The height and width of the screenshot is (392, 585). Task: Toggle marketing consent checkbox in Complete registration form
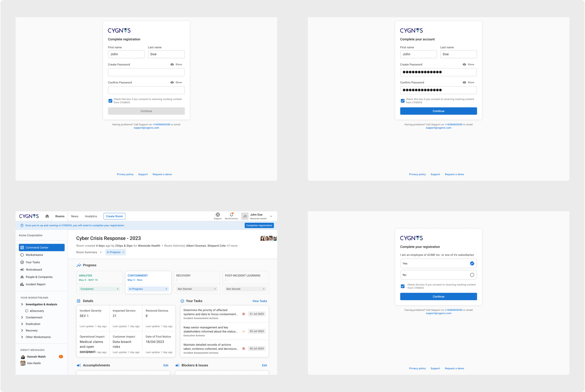point(110,101)
